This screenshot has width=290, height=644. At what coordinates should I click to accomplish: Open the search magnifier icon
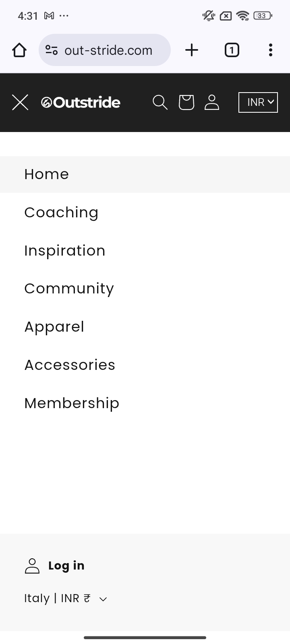[x=160, y=102]
